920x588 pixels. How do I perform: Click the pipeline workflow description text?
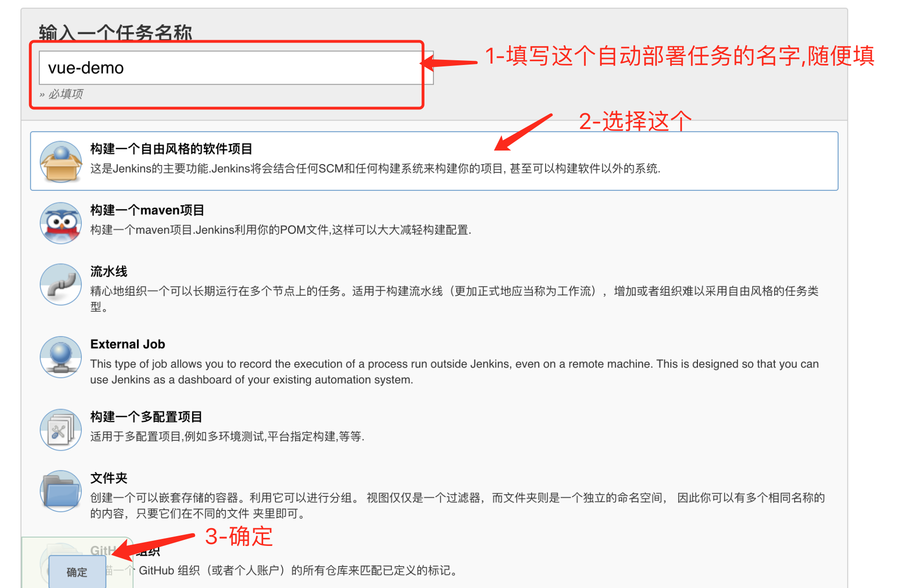click(454, 299)
